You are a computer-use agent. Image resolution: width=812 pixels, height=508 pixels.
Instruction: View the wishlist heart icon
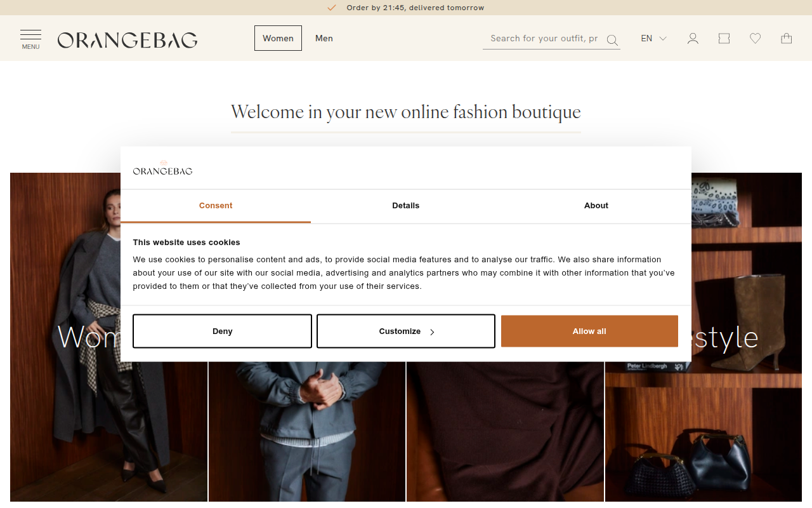click(x=755, y=39)
